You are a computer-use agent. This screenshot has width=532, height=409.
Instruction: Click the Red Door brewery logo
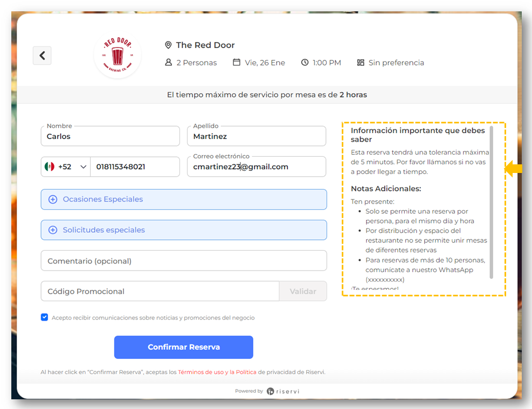tap(118, 56)
